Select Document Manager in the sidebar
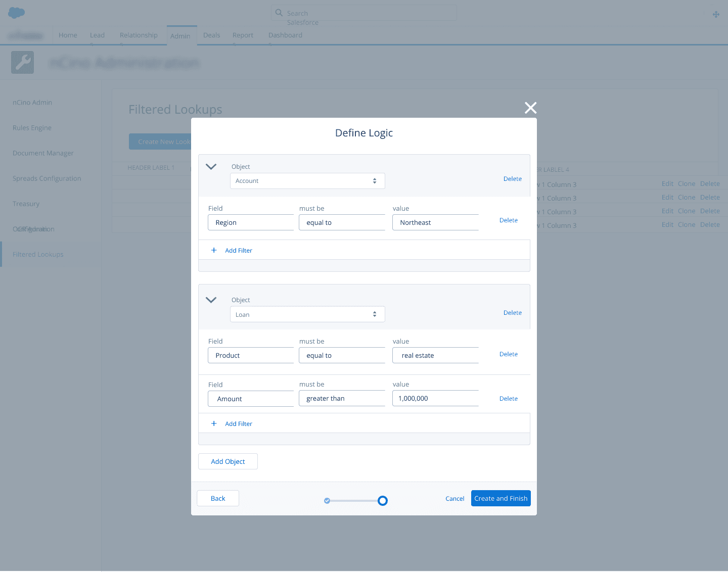728x572 pixels. pos(43,153)
